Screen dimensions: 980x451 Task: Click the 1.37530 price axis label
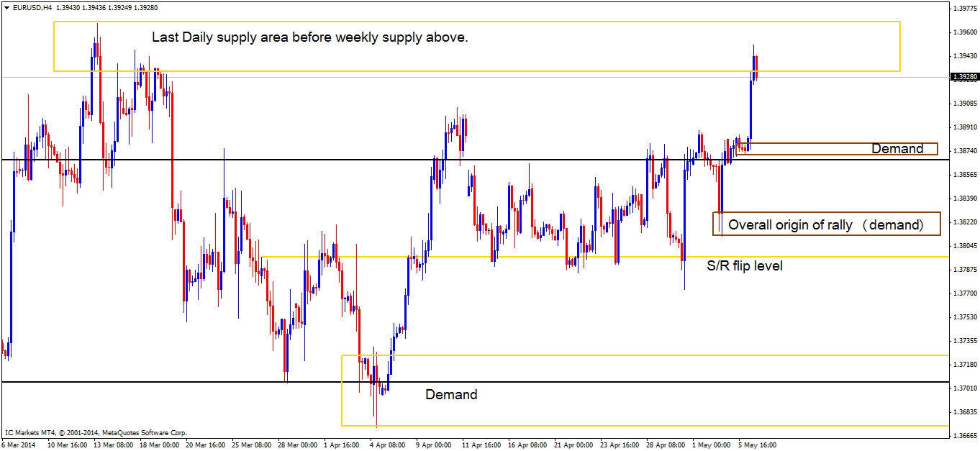pos(965,317)
